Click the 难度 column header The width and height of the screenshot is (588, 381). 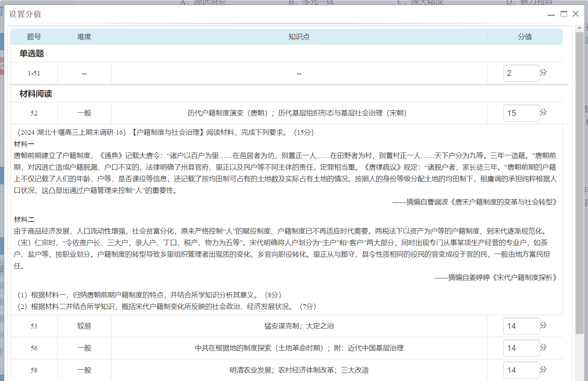tap(84, 37)
